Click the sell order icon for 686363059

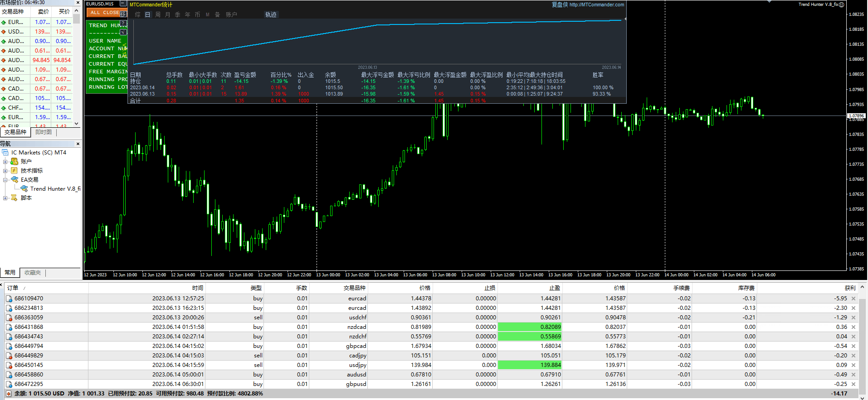point(9,318)
